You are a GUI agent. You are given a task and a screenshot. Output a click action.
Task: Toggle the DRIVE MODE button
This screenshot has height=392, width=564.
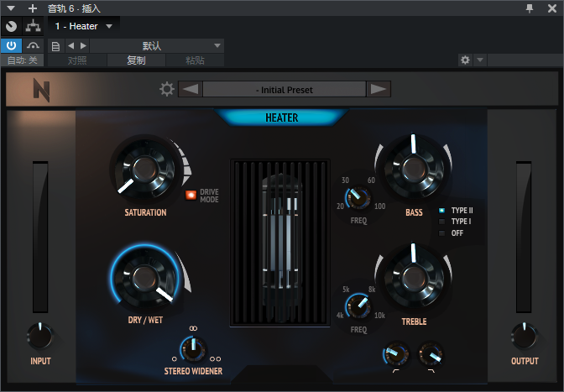tap(191, 195)
